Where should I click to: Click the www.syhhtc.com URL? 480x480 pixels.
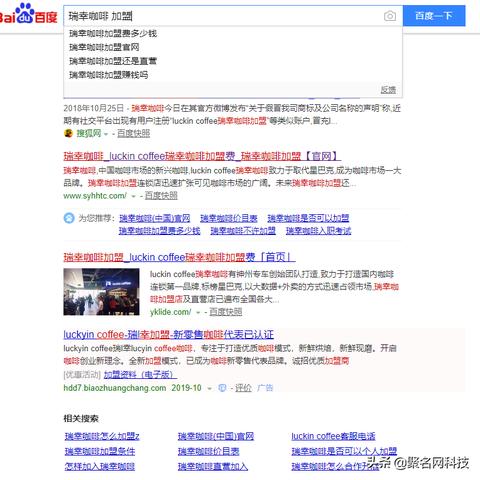click(95, 196)
